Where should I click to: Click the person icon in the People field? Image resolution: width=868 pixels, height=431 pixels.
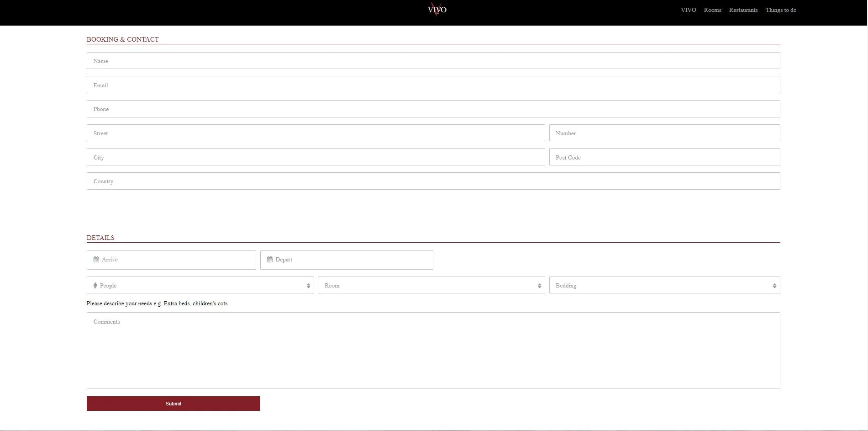tap(95, 285)
